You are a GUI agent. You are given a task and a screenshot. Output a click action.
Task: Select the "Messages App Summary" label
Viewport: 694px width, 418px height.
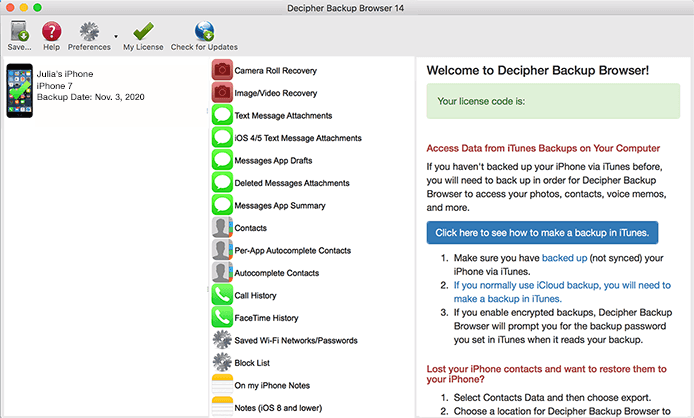pyautogui.click(x=280, y=205)
